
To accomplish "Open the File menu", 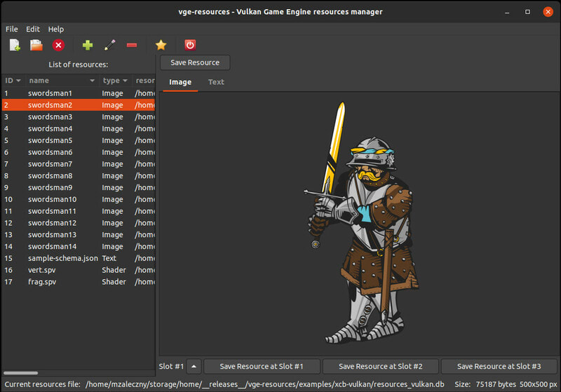I will click(x=12, y=29).
